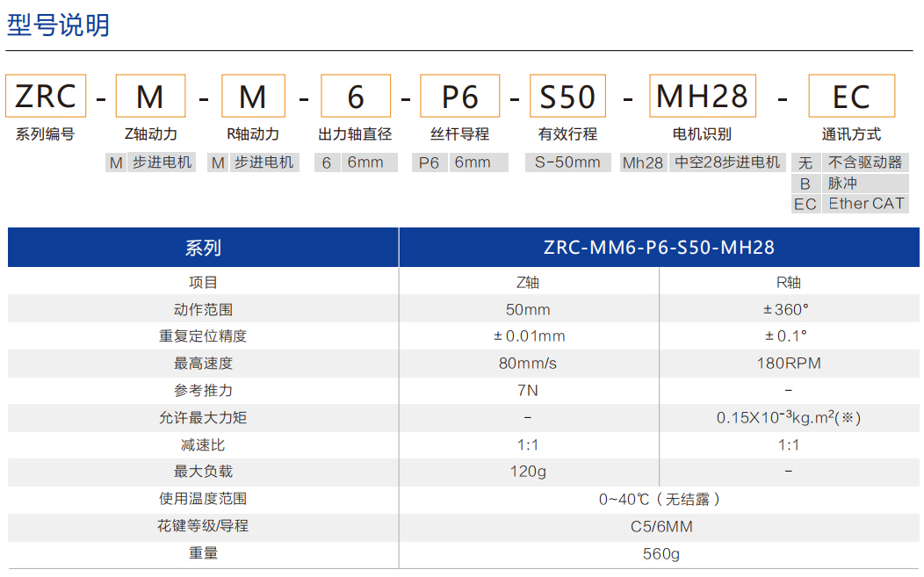
Task: Click the 系列 table header
Action: (x=202, y=247)
